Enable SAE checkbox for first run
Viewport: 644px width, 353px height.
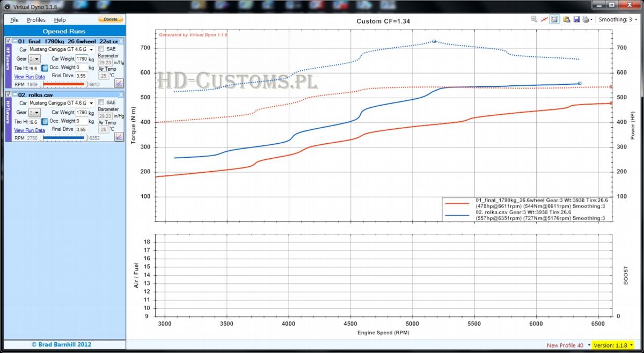tap(101, 49)
